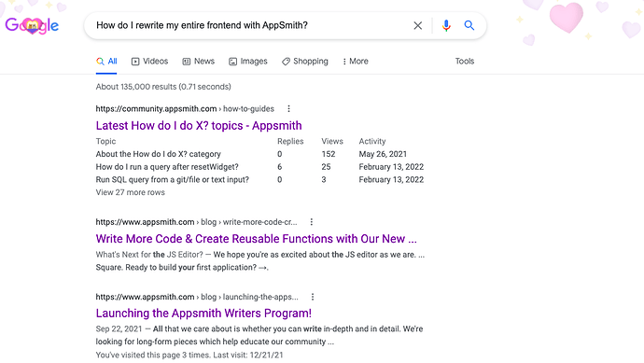Open options menu for write-more-code result
Screen dimensions: 644x363
[x=312, y=222]
